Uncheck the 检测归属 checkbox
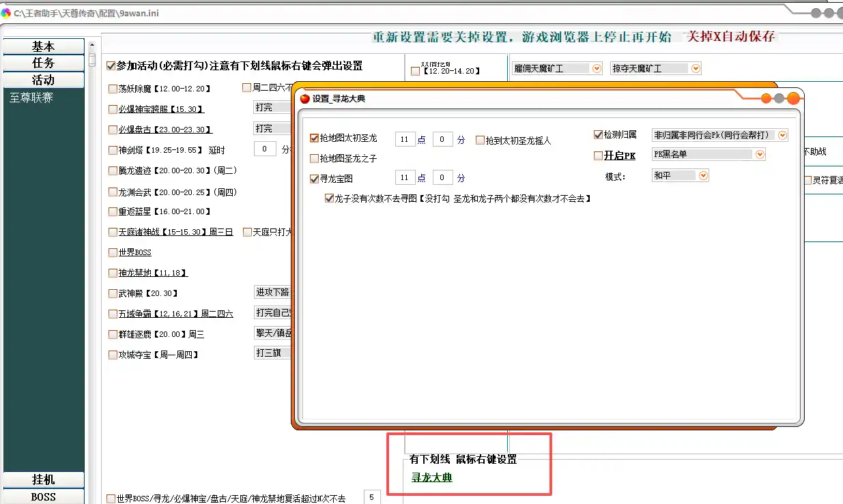 click(x=599, y=135)
